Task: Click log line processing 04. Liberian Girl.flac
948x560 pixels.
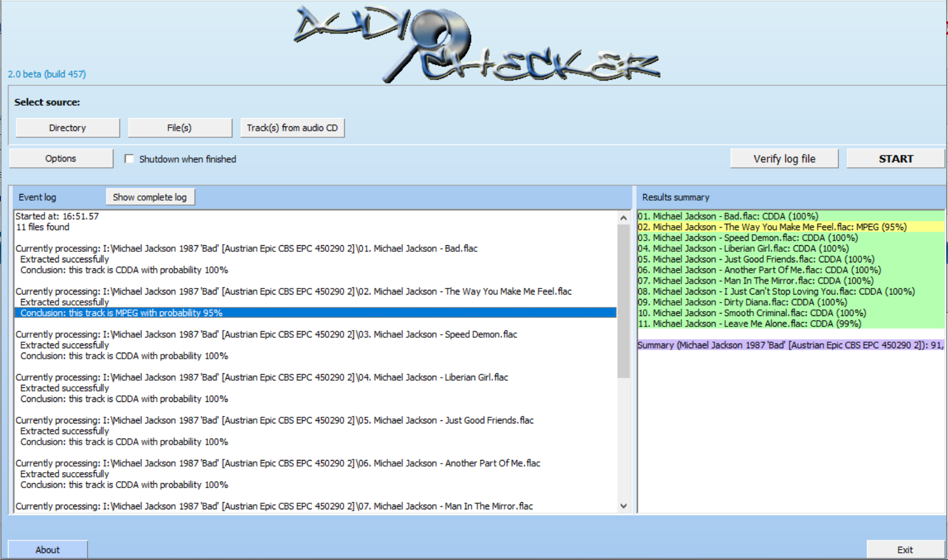Action: 262,378
